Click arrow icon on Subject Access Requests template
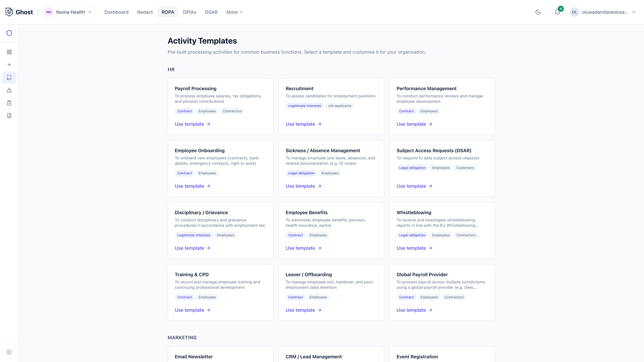644x362 pixels. 430,186
